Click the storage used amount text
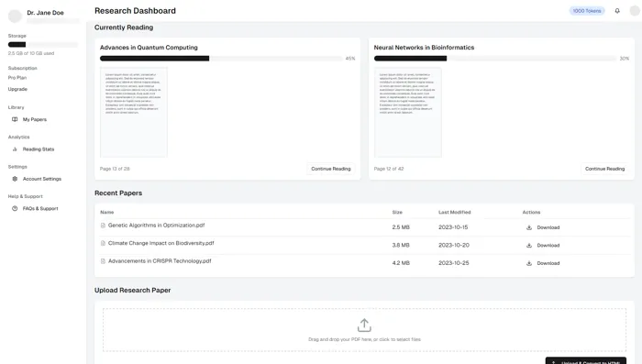Image resolution: width=642 pixels, height=364 pixels. click(x=31, y=54)
